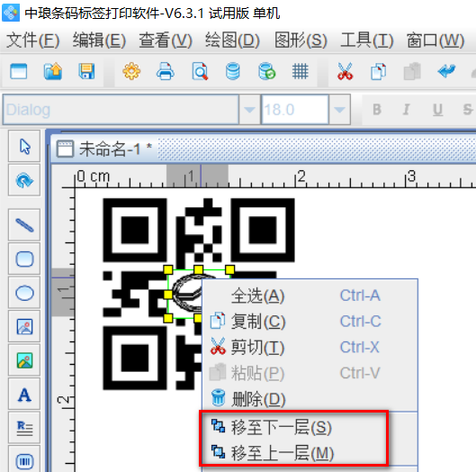Choose 删除(D) in the context menu

pos(310,399)
